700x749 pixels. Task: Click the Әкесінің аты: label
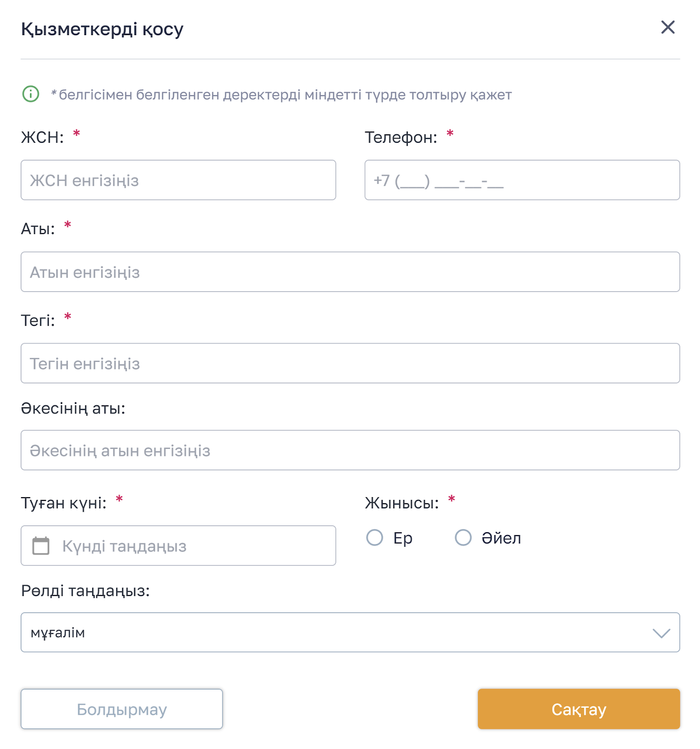pyautogui.click(x=73, y=408)
